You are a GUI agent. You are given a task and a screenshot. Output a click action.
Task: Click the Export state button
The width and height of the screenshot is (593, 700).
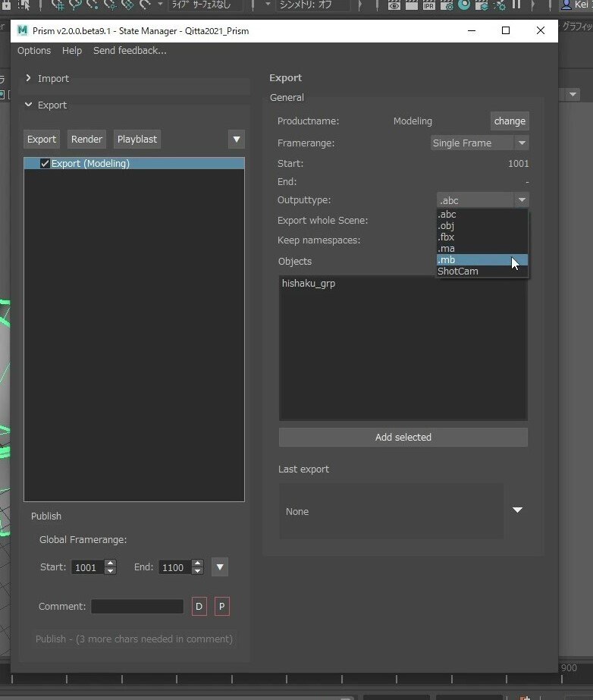[x=42, y=140]
